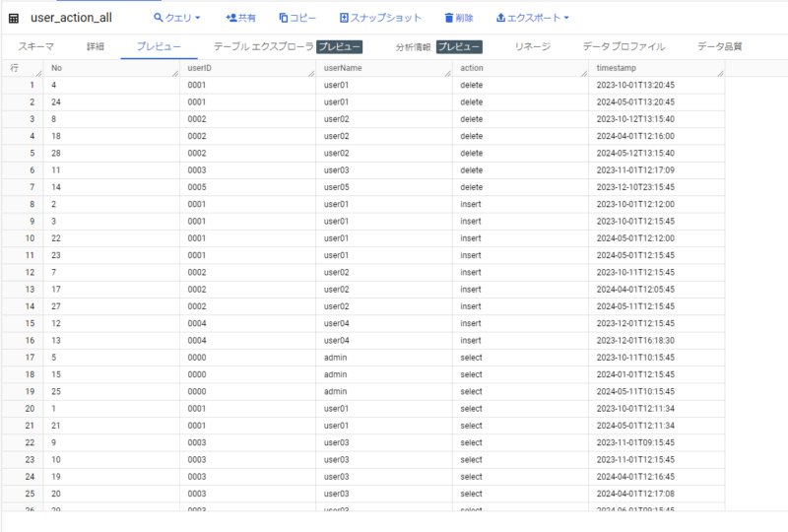Select the user05 cell in userName column
The height and width of the screenshot is (532, 788).
pos(338,187)
